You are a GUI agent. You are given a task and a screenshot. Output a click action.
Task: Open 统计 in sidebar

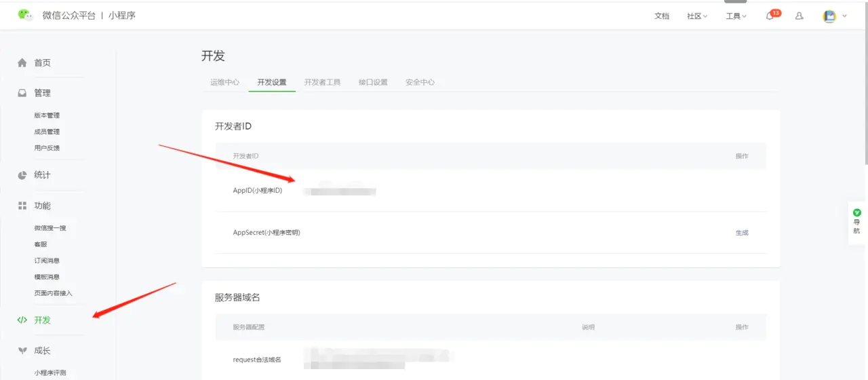42,175
